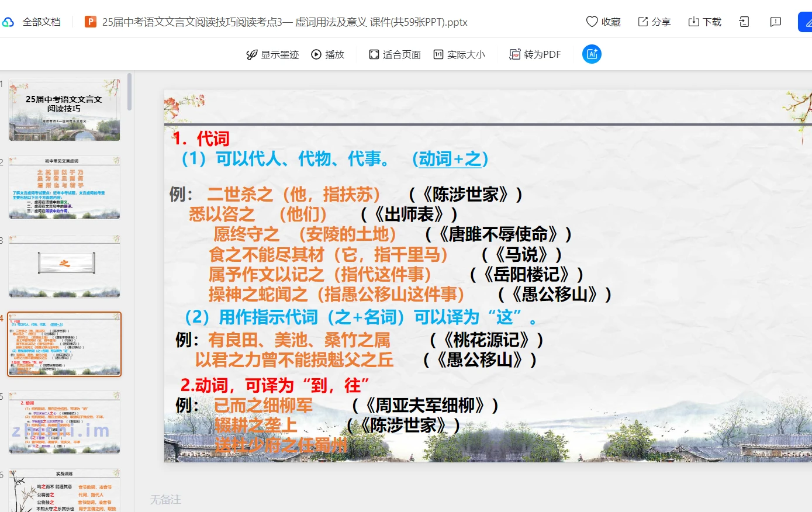Open the feedback comment icon
Image resolution: width=812 pixels, height=512 pixels.
tap(776, 22)
